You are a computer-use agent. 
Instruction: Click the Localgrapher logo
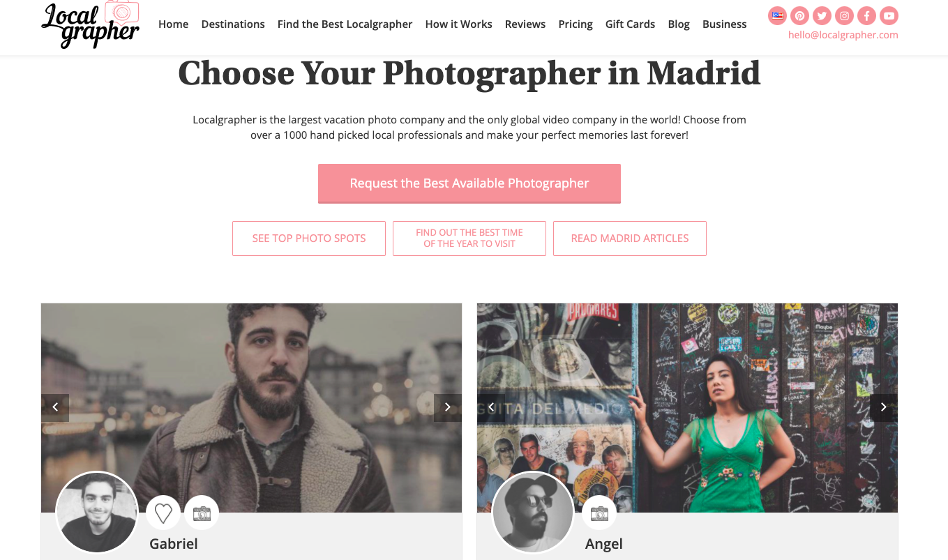click(91, 25)
